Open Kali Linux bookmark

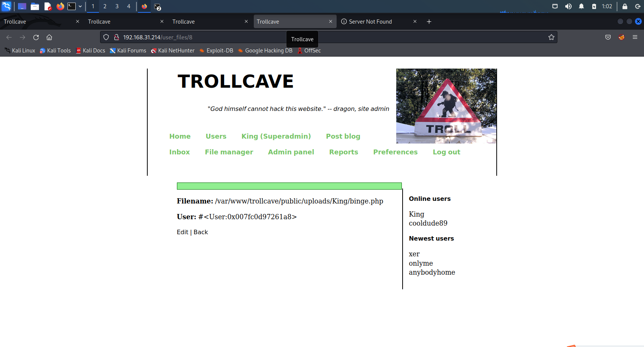20,51
